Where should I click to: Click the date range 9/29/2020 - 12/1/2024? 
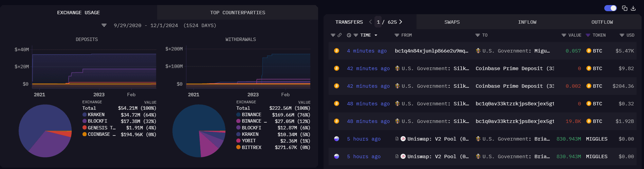[146, 25]
